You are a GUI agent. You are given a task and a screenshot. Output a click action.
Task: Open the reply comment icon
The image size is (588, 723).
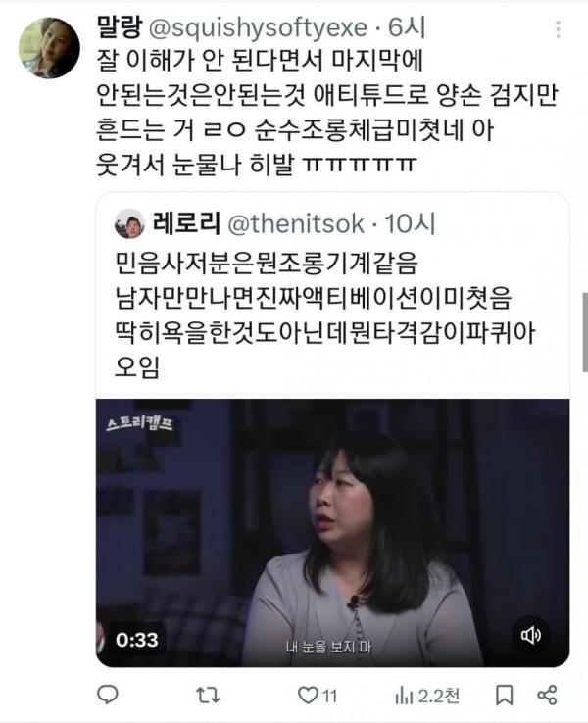coord(108,695)
